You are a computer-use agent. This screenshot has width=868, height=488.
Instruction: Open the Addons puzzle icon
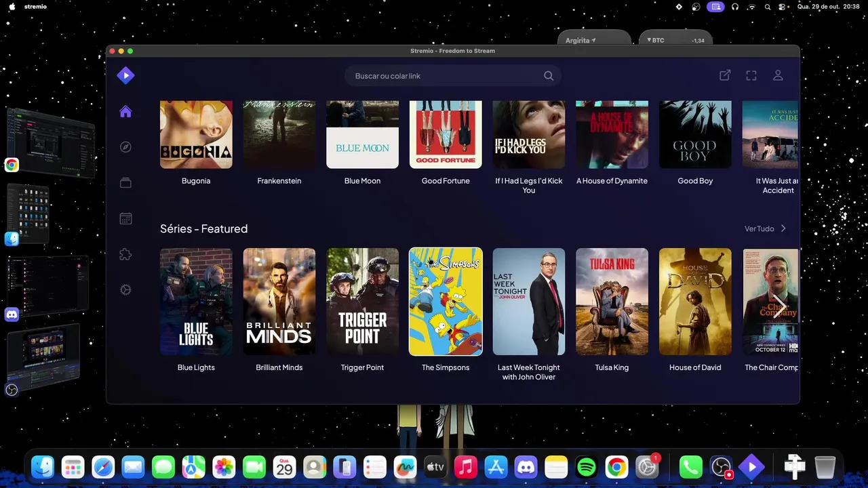[125, 254]
